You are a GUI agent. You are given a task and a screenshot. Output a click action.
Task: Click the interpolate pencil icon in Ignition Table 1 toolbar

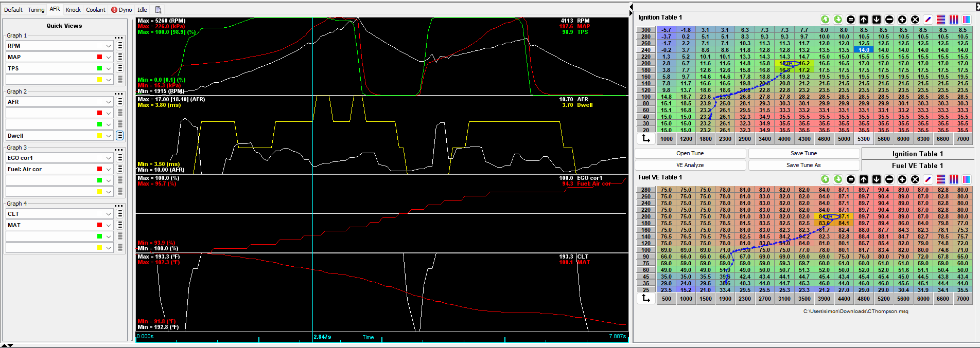point(928,20)
